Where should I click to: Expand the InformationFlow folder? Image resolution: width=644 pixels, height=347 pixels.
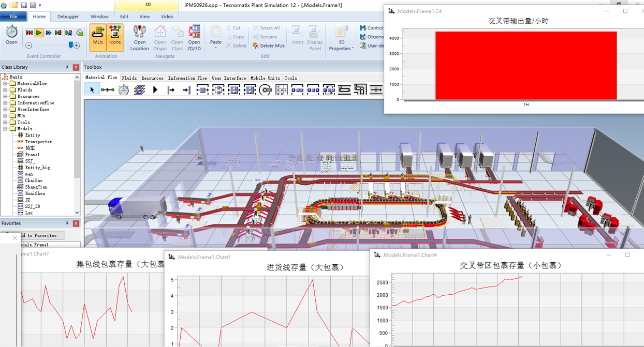[x=5, y=103]
